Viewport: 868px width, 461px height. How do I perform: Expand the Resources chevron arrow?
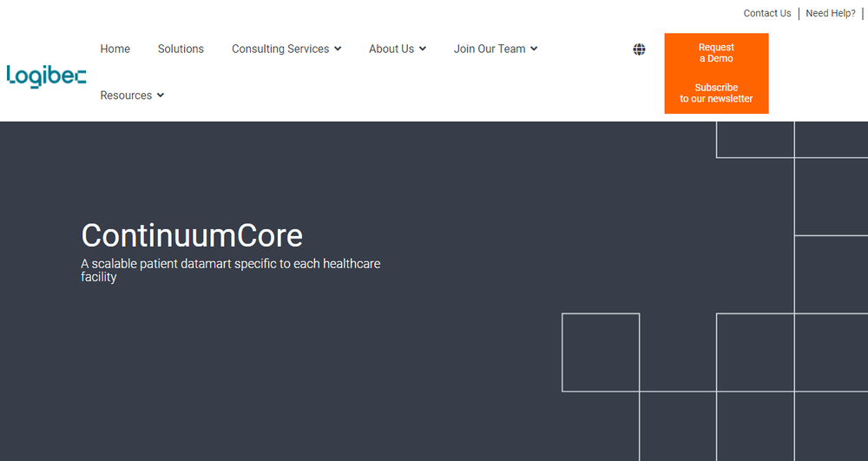161,95
